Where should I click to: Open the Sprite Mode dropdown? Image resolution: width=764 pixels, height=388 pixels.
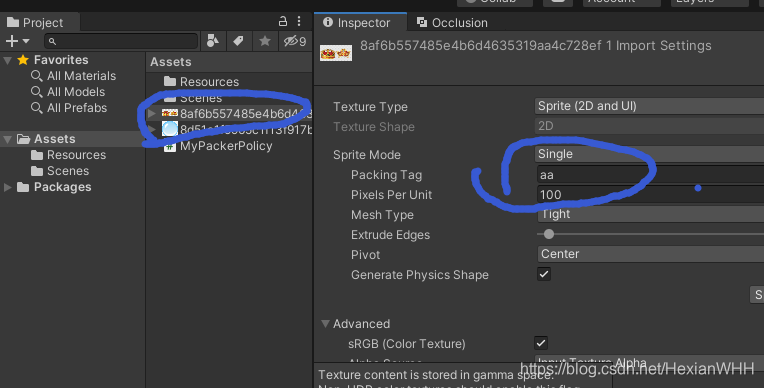[649, 154]
